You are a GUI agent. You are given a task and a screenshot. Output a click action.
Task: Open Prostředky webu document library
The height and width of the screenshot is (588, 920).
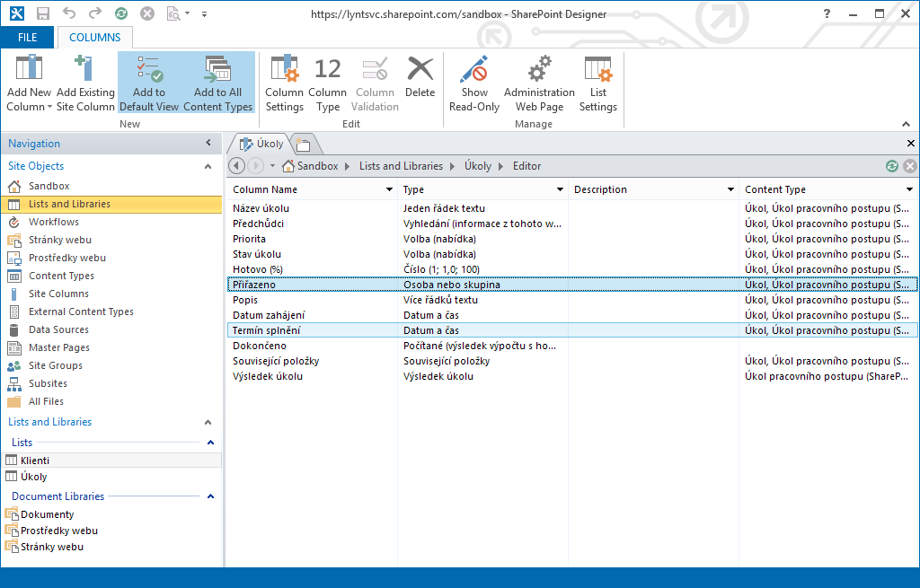[111, 531]
